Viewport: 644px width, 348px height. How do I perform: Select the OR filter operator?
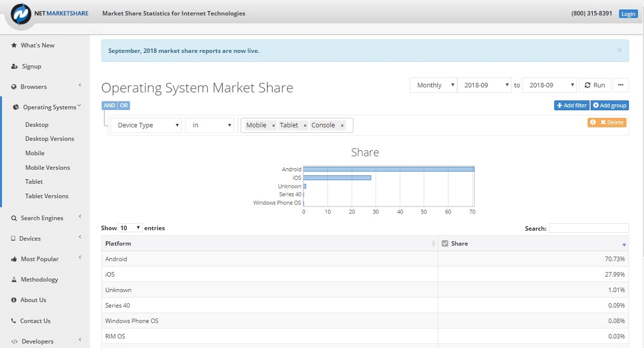pyautogui.click(x=124, y=106)
